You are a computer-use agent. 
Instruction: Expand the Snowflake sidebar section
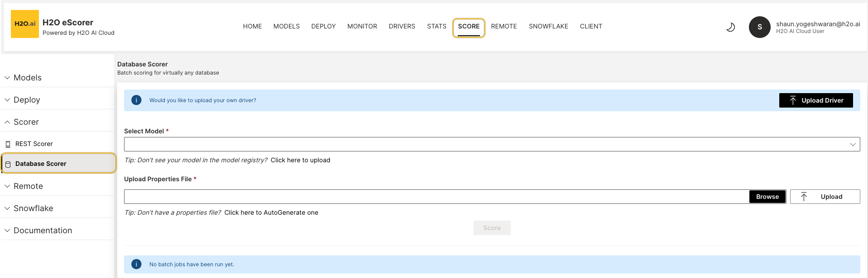coord(33,208)
